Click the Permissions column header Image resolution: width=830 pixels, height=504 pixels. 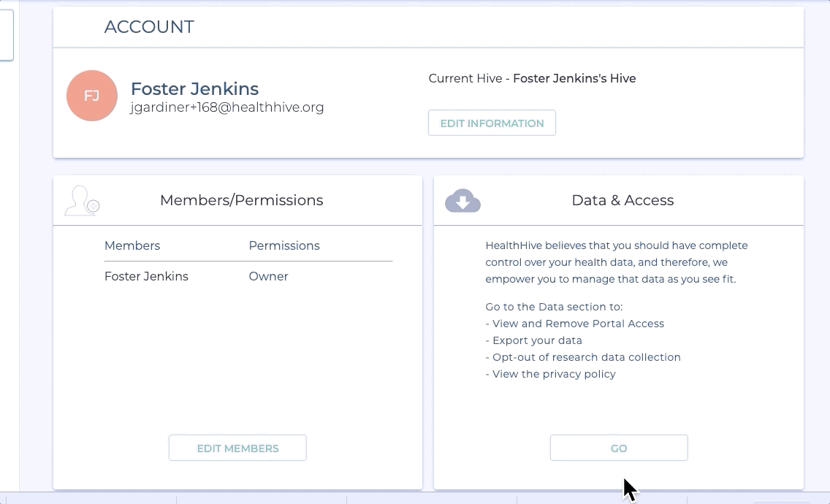point(284,245)
